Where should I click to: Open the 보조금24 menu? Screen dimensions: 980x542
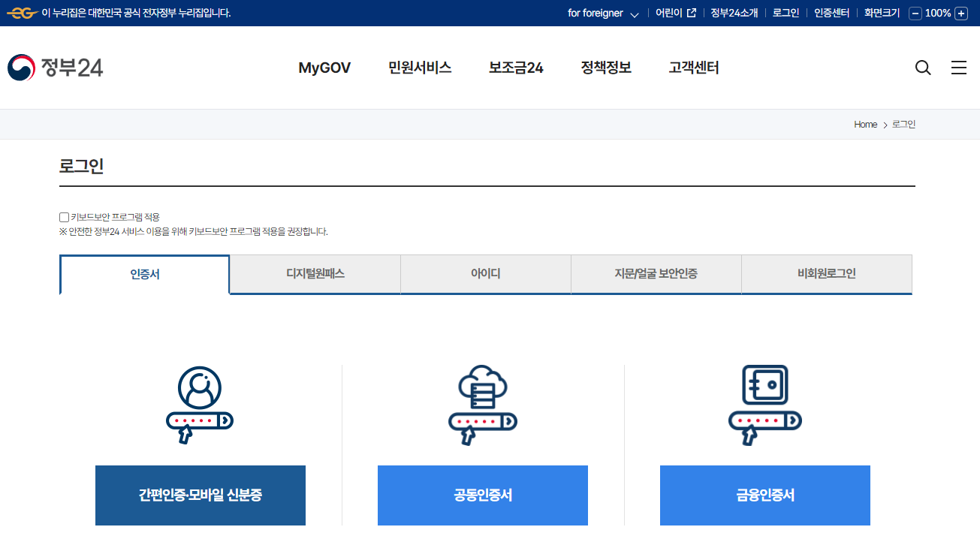click(x=515, y=68)
